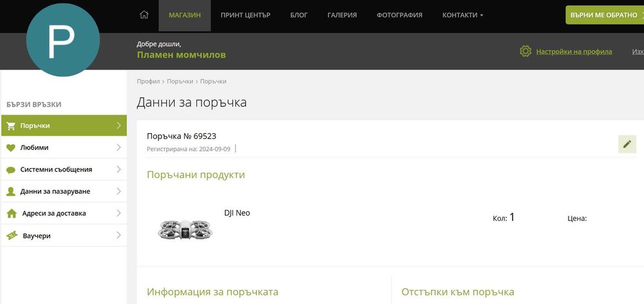Click the user name Пламен момчилов
644x304 pixels.
coord(181,55)
